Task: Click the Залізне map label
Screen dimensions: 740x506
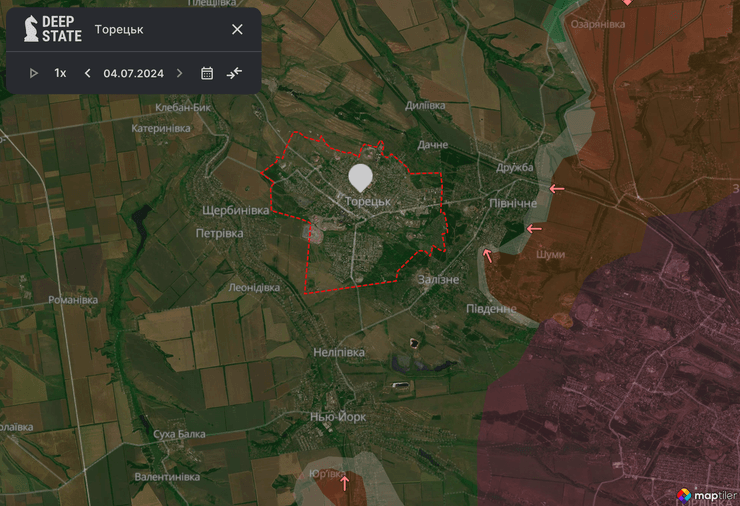Action: click(438, 279)
